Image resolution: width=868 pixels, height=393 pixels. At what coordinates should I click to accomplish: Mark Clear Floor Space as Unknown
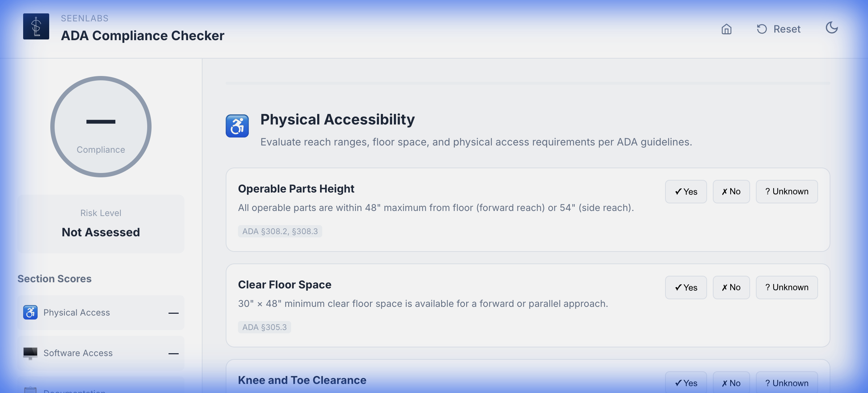(787, 287)
